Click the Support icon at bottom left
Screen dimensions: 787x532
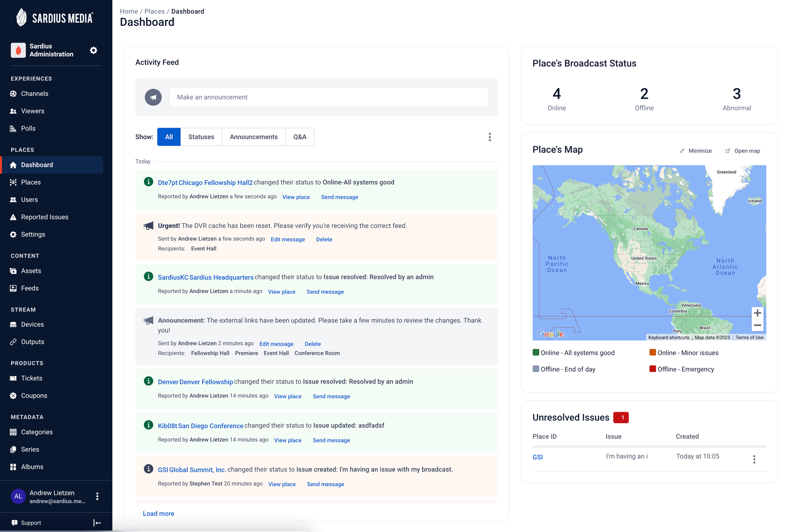click(14, 523)
